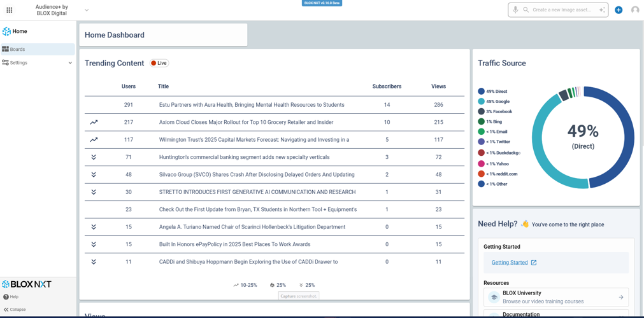The image size is (644, 318).
Task: Click the arrow on BLOX University card
Action: tap(621, 297)
